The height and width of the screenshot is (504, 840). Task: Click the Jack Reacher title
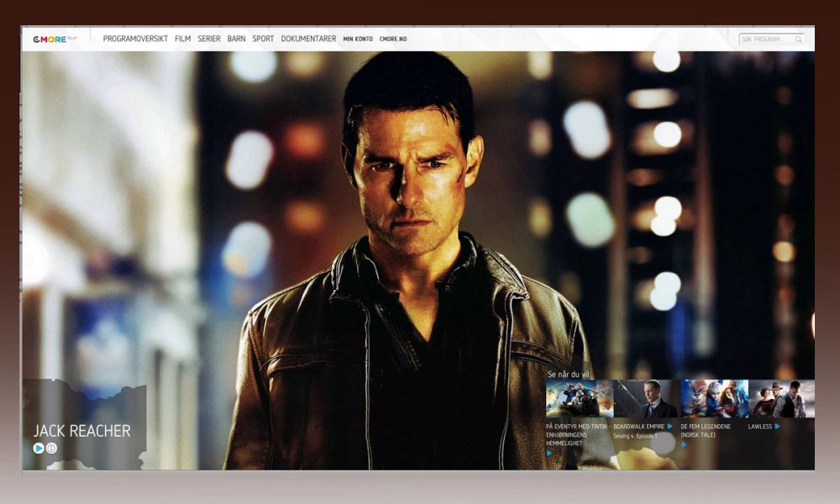point(82,431)
